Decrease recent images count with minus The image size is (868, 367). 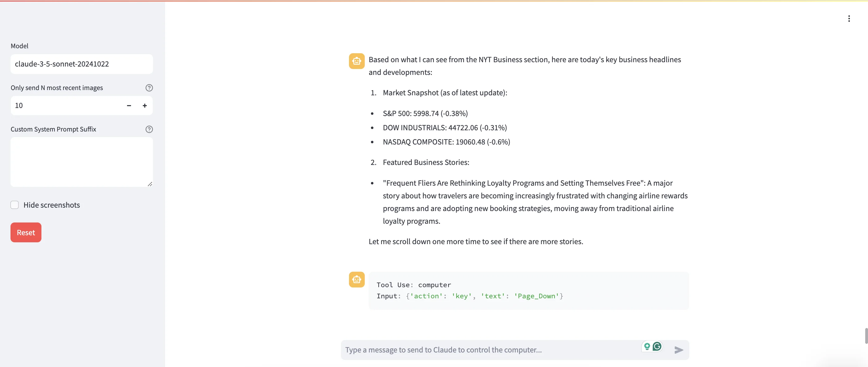point(129,106)
